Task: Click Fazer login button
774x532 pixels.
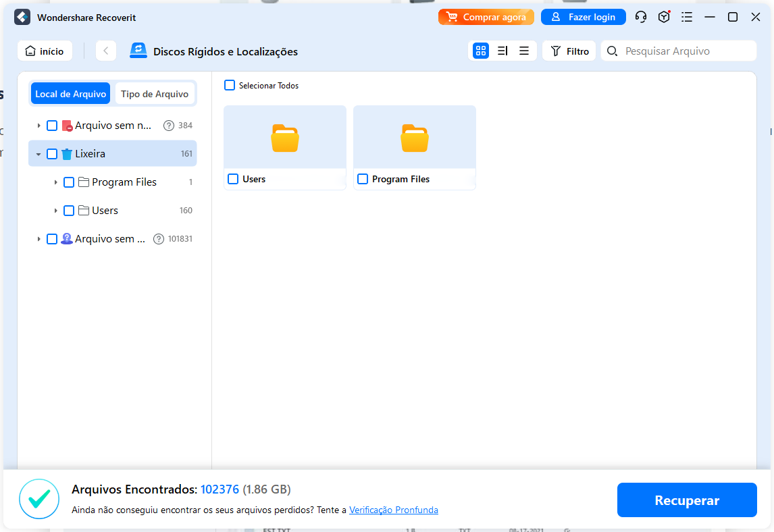Action: coord(584,18)
